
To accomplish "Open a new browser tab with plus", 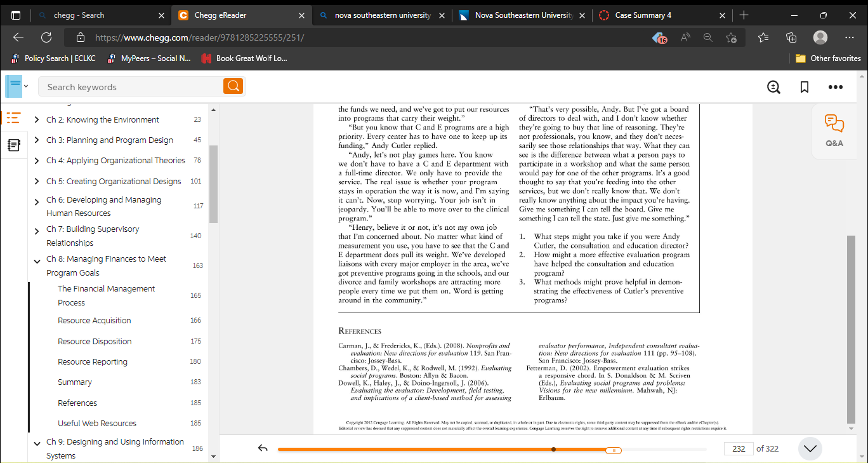I will (744, 15).
